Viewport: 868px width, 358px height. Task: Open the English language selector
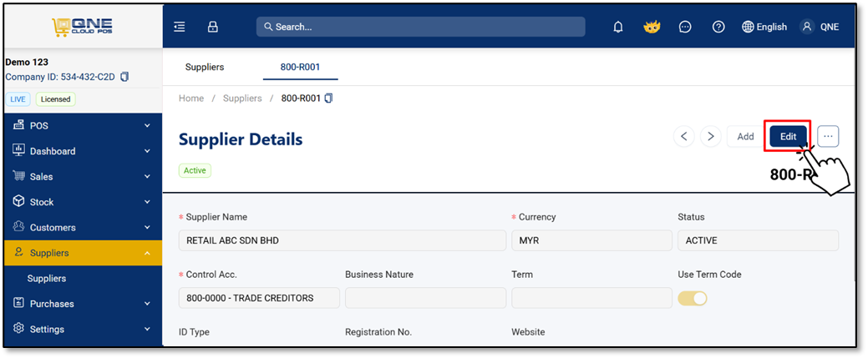point(764,27)
